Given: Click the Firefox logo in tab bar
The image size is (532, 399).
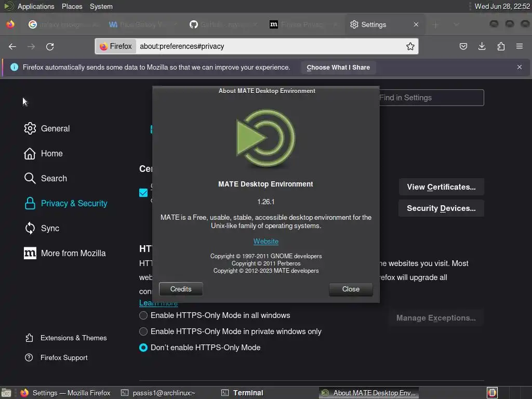Looking at the screenshot, I should click(10, 24).
